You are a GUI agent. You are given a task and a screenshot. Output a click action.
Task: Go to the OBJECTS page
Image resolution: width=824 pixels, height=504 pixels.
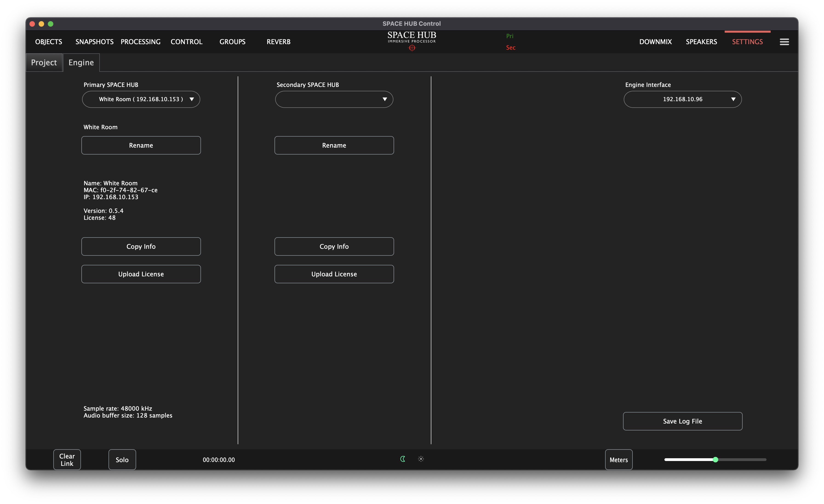pos(49,42)
